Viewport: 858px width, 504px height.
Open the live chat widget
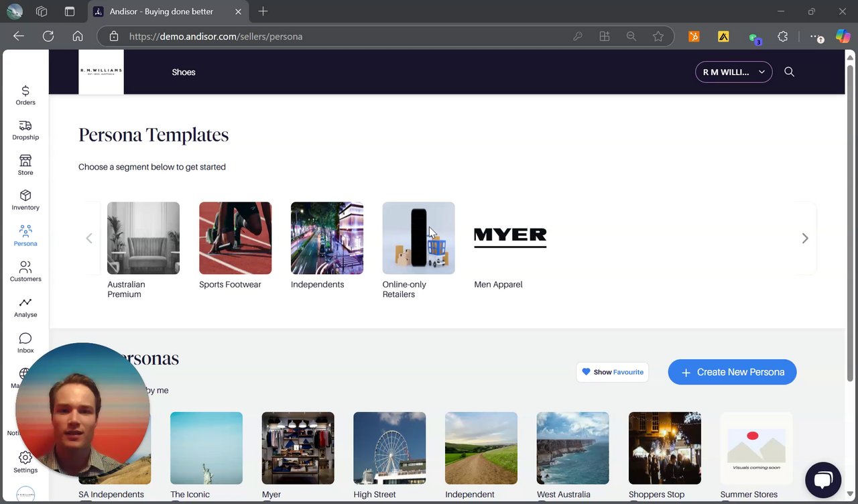(x=823, y=480)
